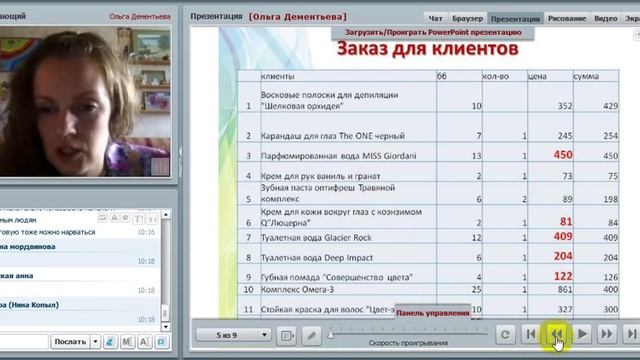Click the alert triangle icon above the chat
Image resolution: width=640 pixels, height=360 pixels.
click(114, 218)
